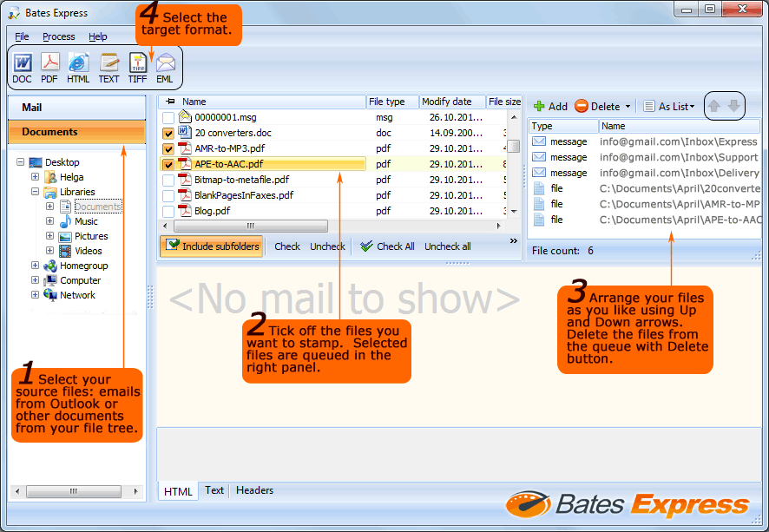The width and height of the screenshot is (769, 532).
Task: Expand the Helga tree node
Action: tap(35, 176)
